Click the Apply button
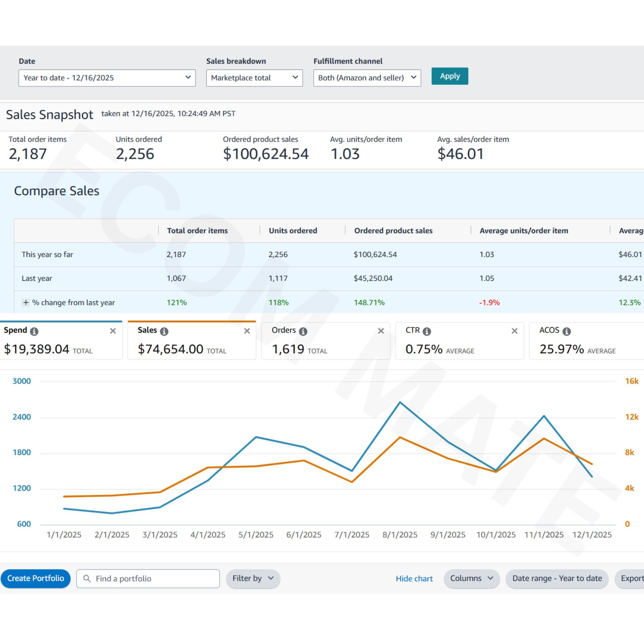Image resolution: width=644 pixels, height=644 pixels. tap(450, 76)
